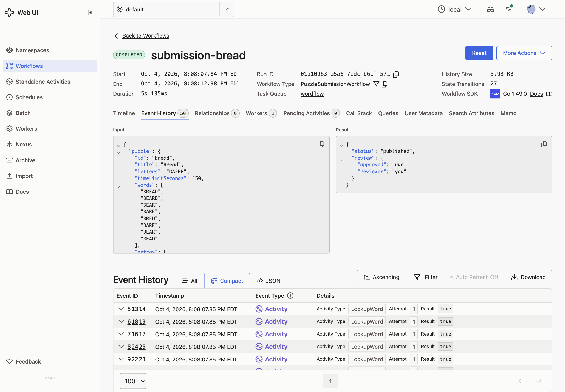Screen dimensions: 565x392
Task: Collapse the "words" array in Input
Action: coord(119,187)
